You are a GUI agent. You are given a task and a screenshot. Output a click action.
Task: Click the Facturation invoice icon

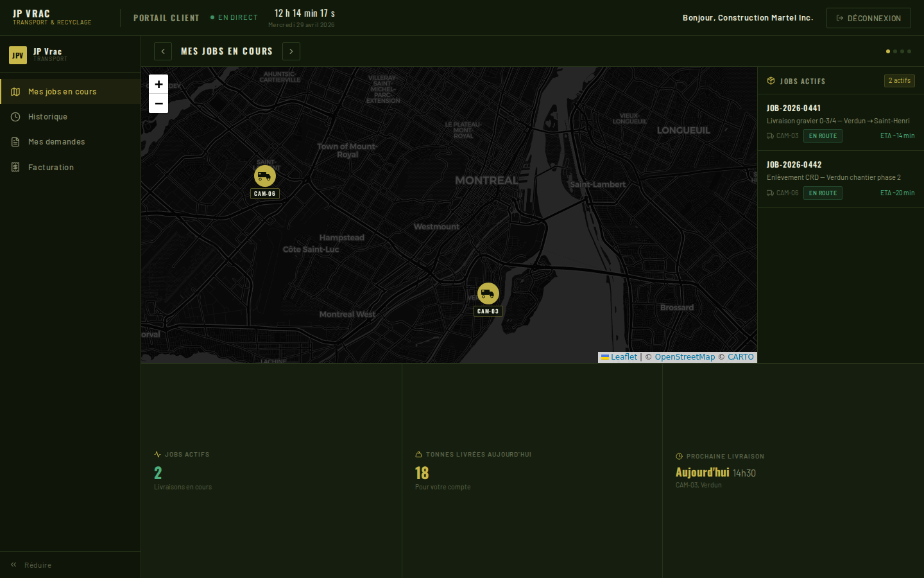click(15, 168)
